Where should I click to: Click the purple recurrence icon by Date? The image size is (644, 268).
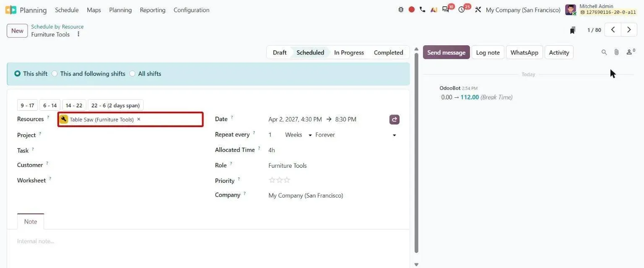(394, 120)
